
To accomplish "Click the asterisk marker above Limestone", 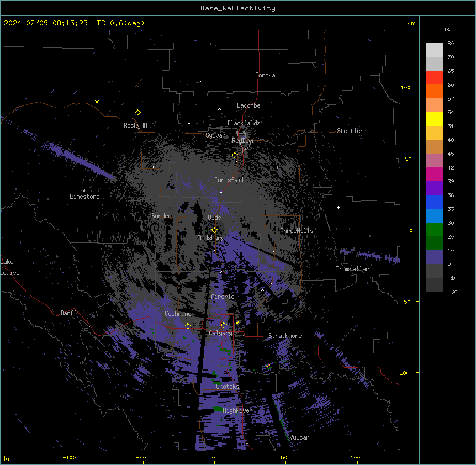I will (84, 191).
